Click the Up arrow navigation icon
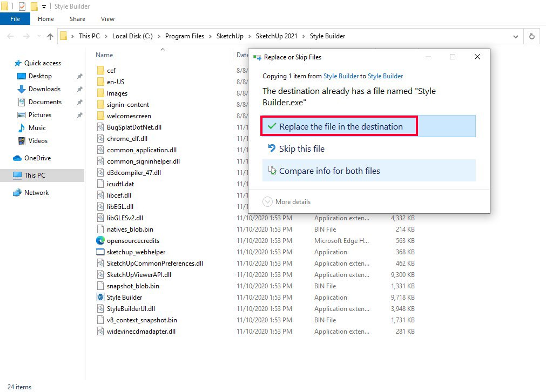Screen dimensions: 546x392 (50, 36)
